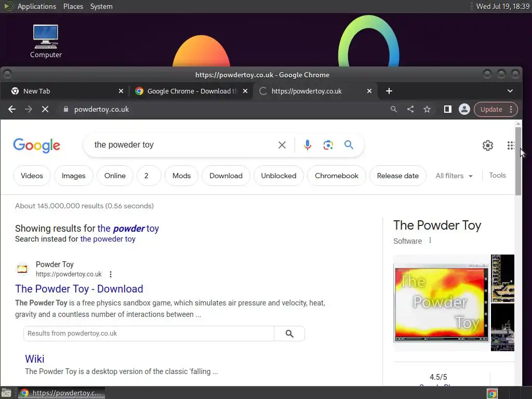Click the corrected 'the powder toy' link
The width and height of the screenshot is (532, 399).
click(x=128, y=229)
